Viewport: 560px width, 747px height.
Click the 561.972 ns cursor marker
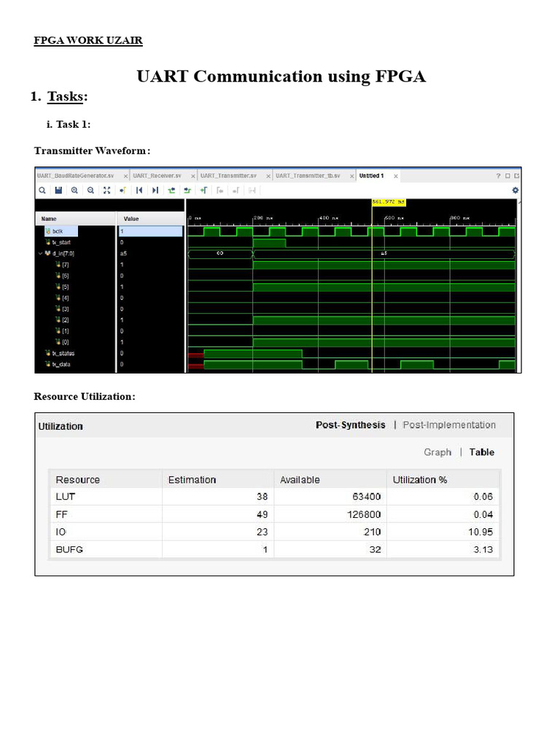tap(389, 202)
